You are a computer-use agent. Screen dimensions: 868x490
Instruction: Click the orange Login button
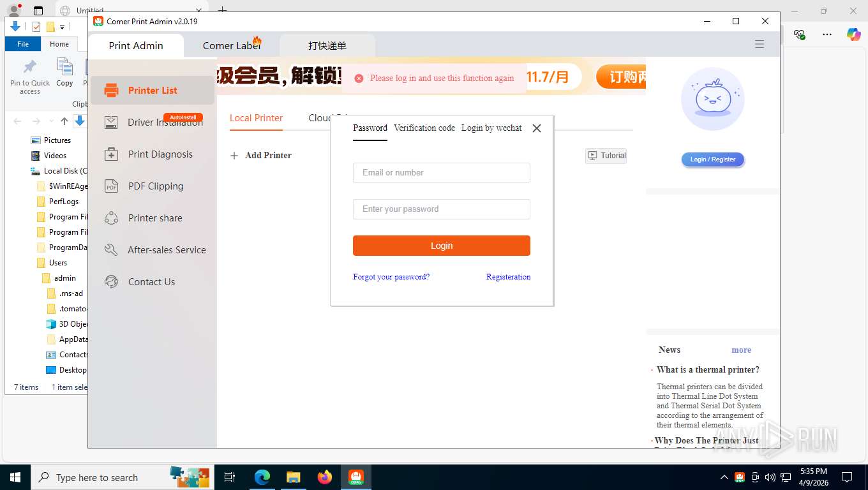(x=442, y=246)
